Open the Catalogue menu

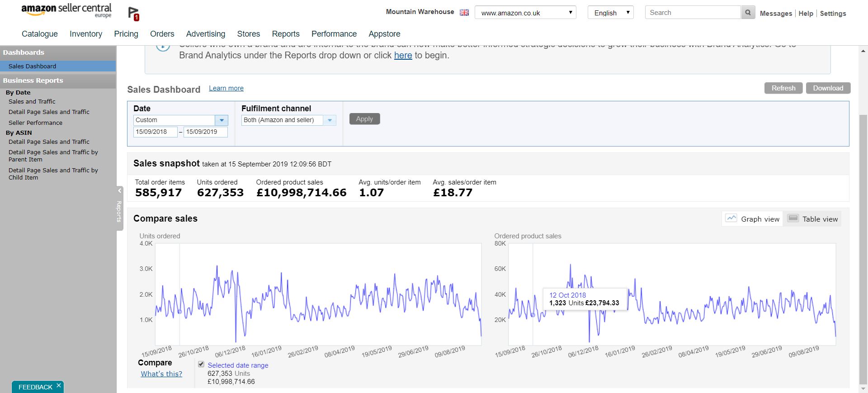point(40,34)
